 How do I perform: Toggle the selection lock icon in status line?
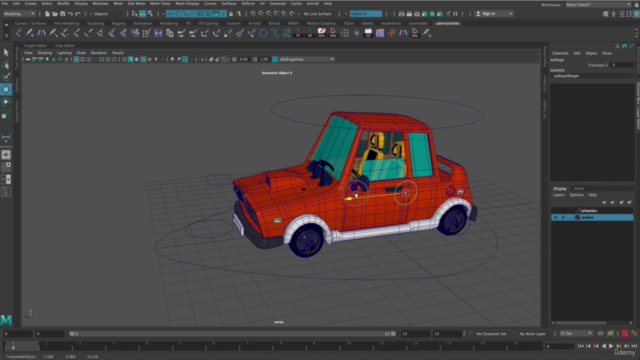click(x=231, y=14)
